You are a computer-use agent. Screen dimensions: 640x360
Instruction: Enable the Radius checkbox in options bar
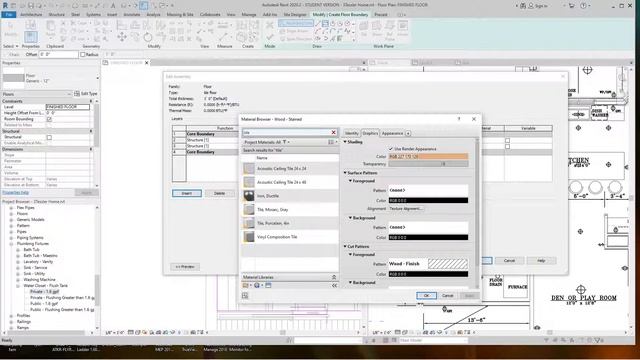point(83,54)
